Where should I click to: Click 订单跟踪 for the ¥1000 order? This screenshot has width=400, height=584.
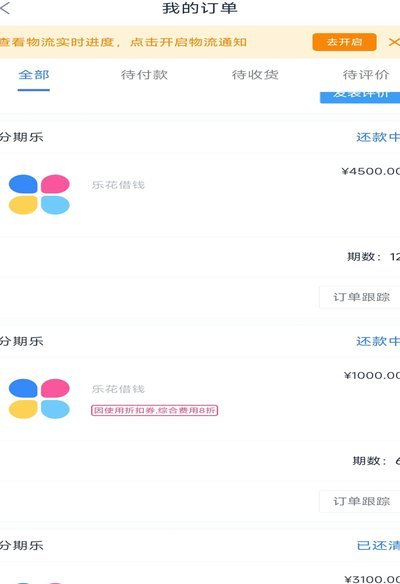[360, 501]
